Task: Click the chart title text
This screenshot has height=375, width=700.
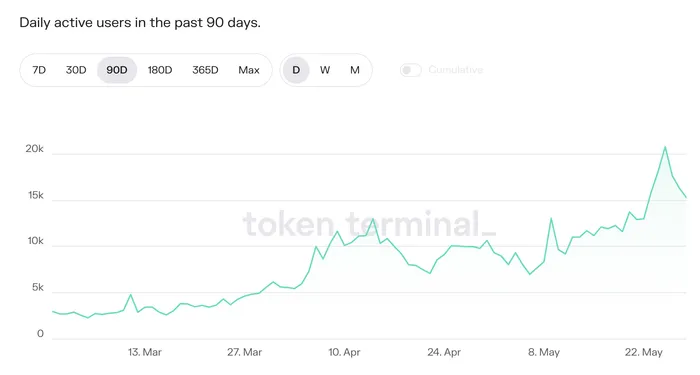Action: coord(140,22)
